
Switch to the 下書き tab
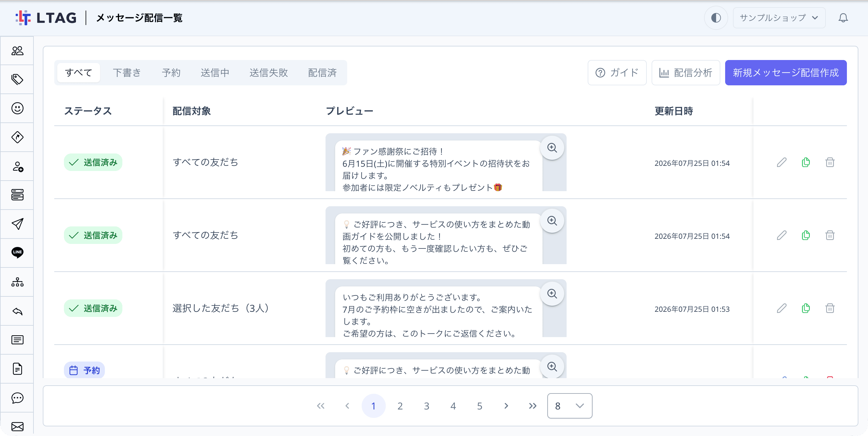point(127,72)
